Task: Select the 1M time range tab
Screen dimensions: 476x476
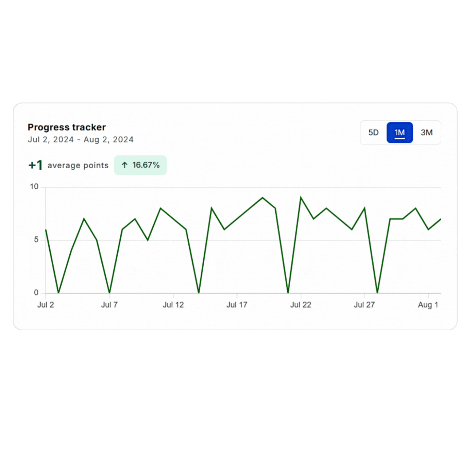Action: tap(400, 133)
